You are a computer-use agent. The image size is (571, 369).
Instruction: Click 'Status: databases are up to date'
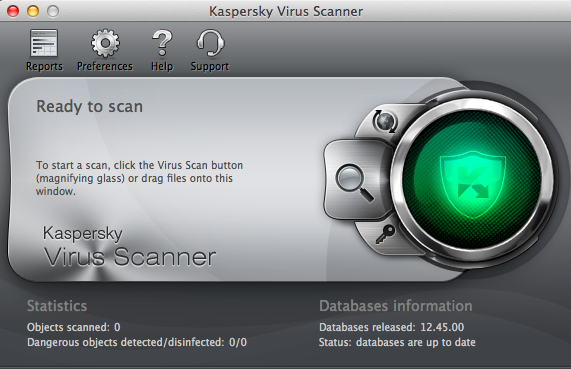397,342
